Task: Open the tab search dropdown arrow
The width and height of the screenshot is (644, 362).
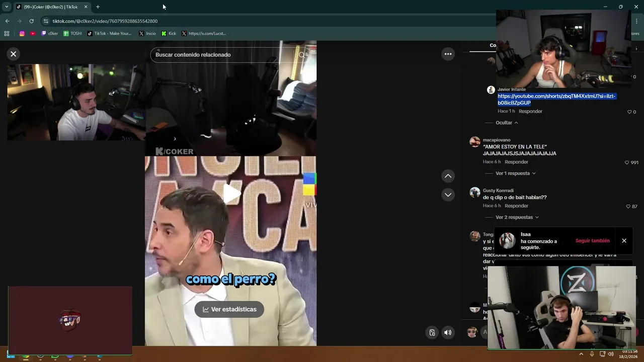Action: pos(7,7)
